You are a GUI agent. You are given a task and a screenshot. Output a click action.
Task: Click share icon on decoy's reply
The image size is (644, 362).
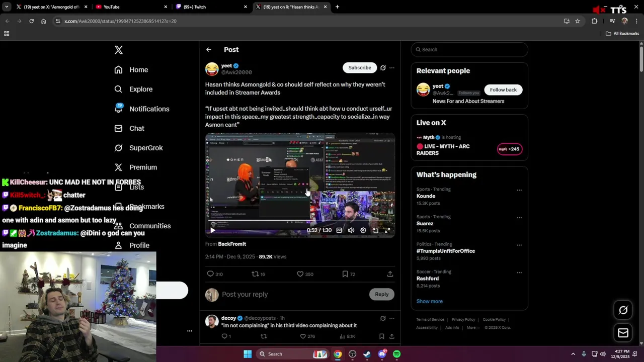click(392, 336)
